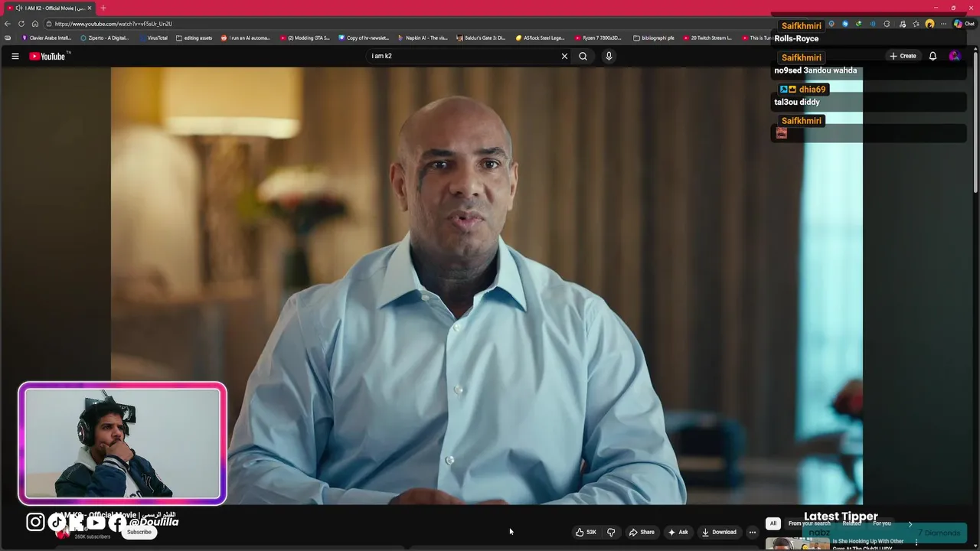The image size is (980, 551).
Task: Download the video
Action: click(x=719, y=532)
